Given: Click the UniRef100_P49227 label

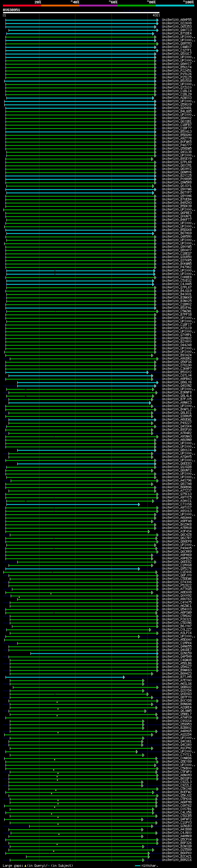Looking at the screenshot, I should (177, 423).
